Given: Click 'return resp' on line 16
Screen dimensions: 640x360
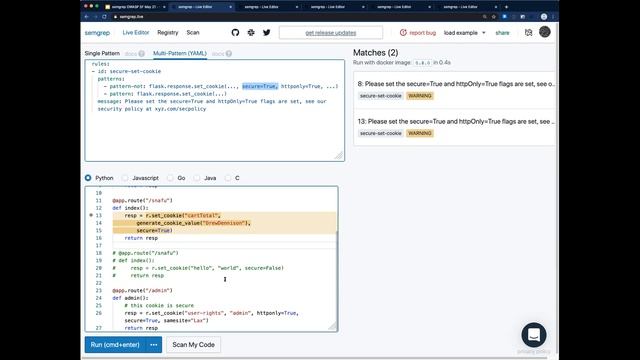Looking at the screenshot, I should [x=141, y=238].
